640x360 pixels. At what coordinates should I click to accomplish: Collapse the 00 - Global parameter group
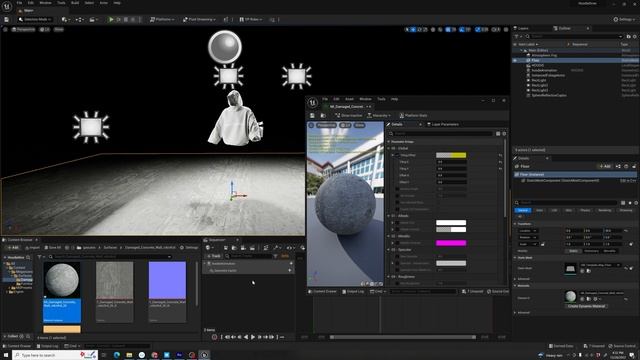coord(389,148)
